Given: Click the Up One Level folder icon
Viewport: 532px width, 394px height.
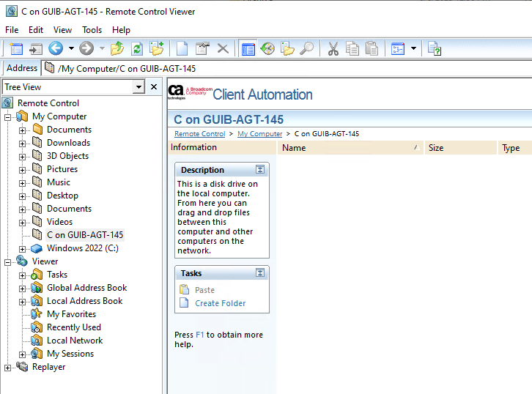Looking at the screenshot, I should pos(117,49).
